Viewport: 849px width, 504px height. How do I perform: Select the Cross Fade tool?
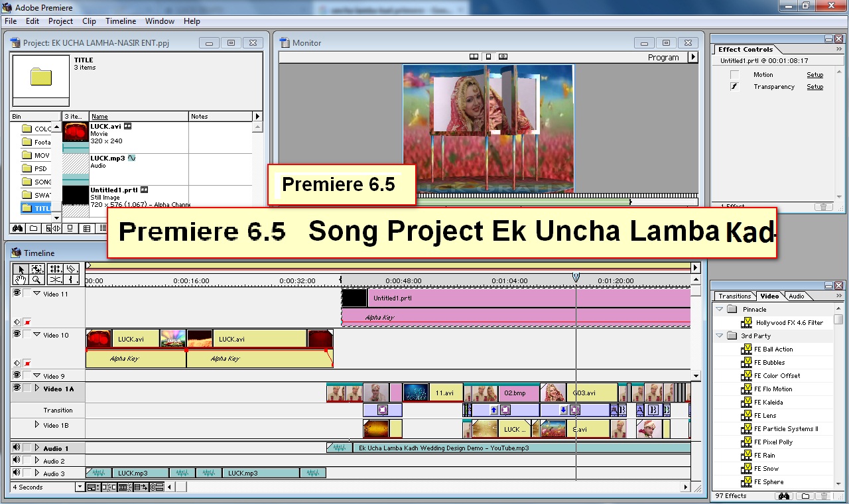click(55, 280)
